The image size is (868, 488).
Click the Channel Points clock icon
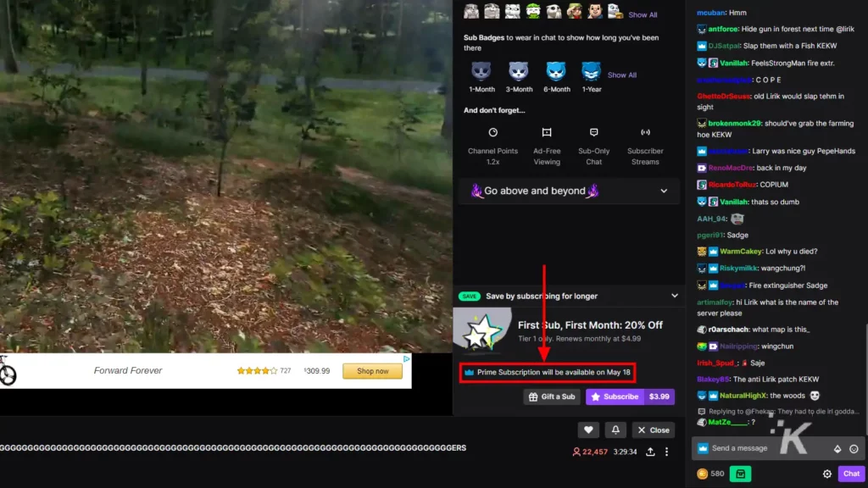492,132
